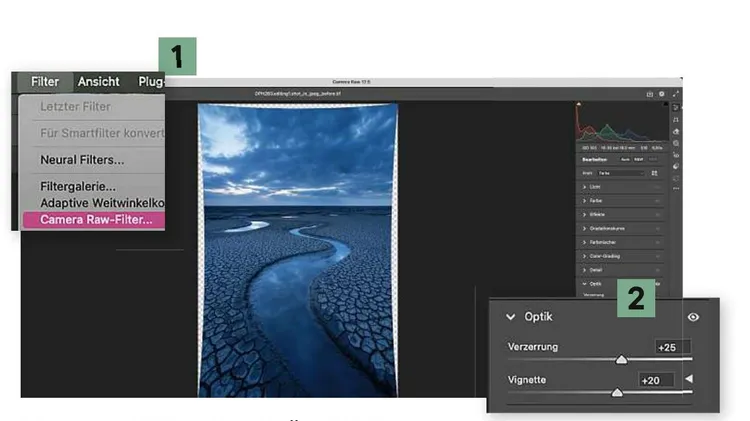The width and height of the screenshot is (750, 421).
Task: Adjust the Verzerrung slider handle
Action: 621,359
